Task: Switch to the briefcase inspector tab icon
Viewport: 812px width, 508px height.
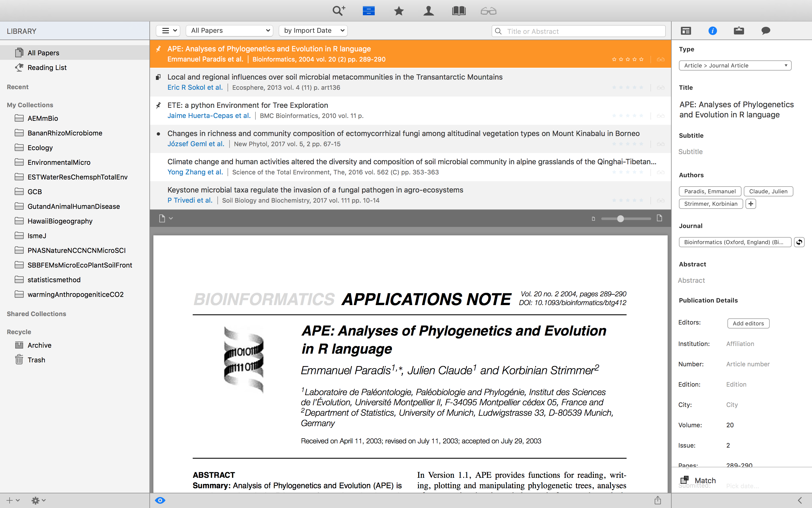Action: [739, 31]
